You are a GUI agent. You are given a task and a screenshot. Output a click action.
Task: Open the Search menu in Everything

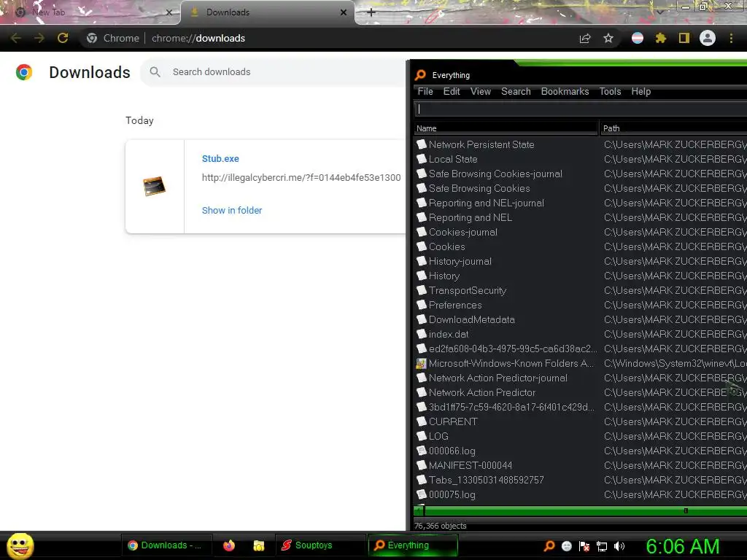point(516,91)
